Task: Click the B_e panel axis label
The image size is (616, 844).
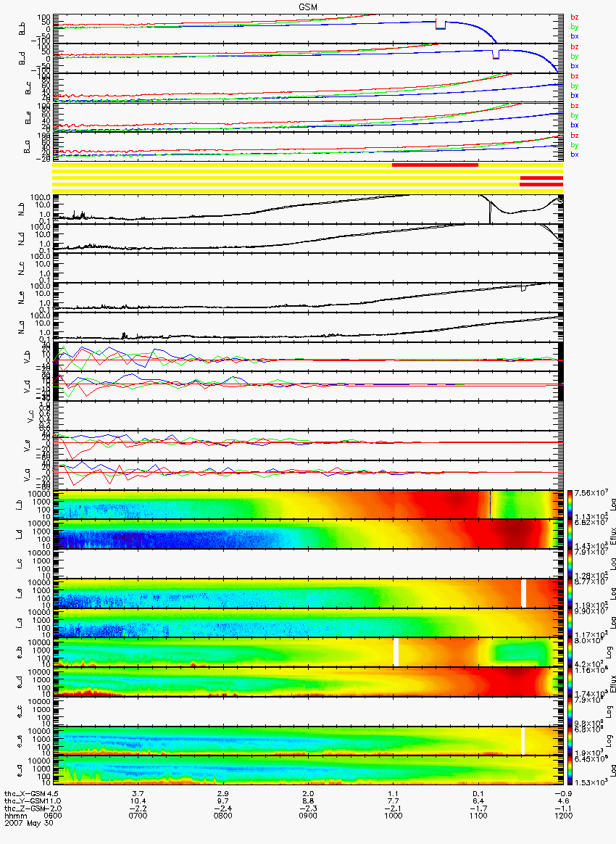Action: coord(29,118)
